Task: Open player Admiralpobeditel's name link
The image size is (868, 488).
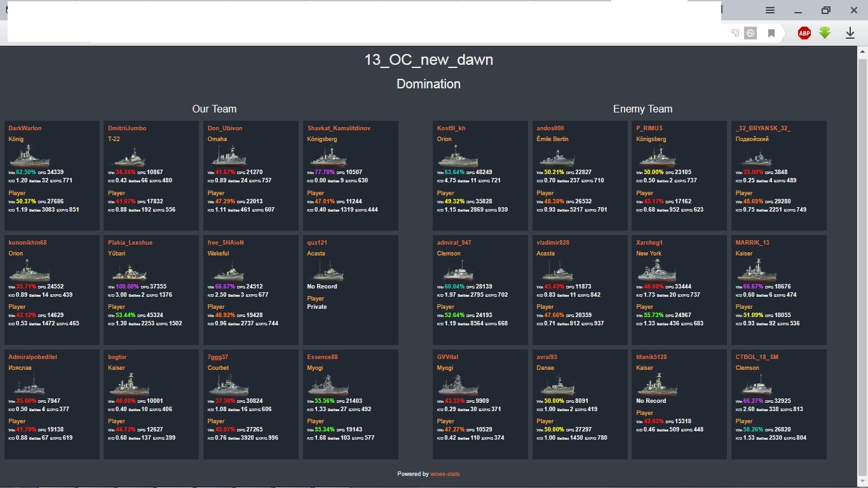Action: tap(32, 357)
